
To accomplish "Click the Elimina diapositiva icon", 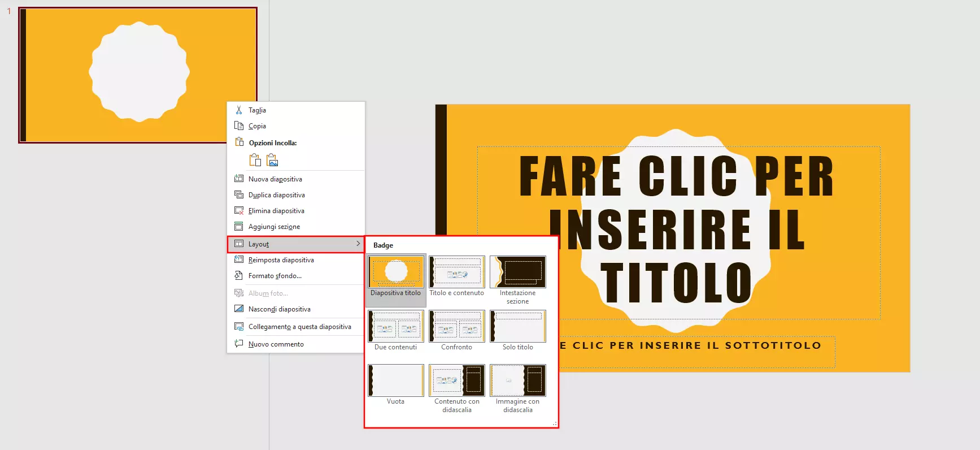I will [x=239, y=210].
